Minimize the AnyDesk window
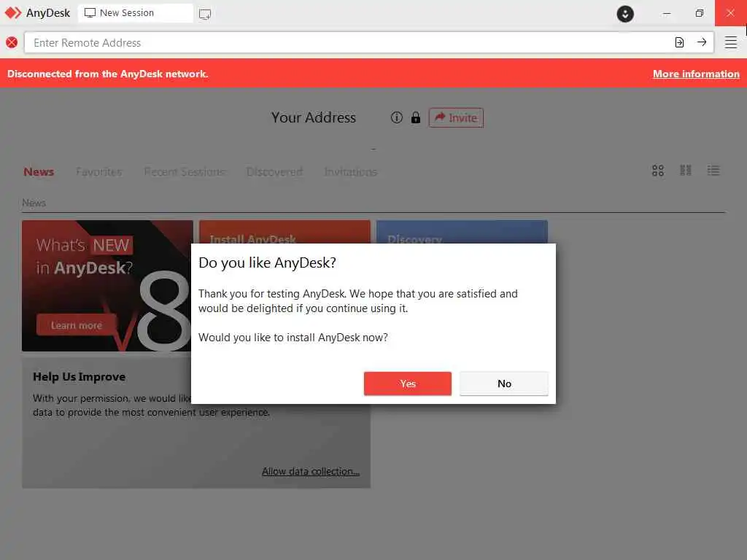The image size is (747, 560). click(667, 13)
